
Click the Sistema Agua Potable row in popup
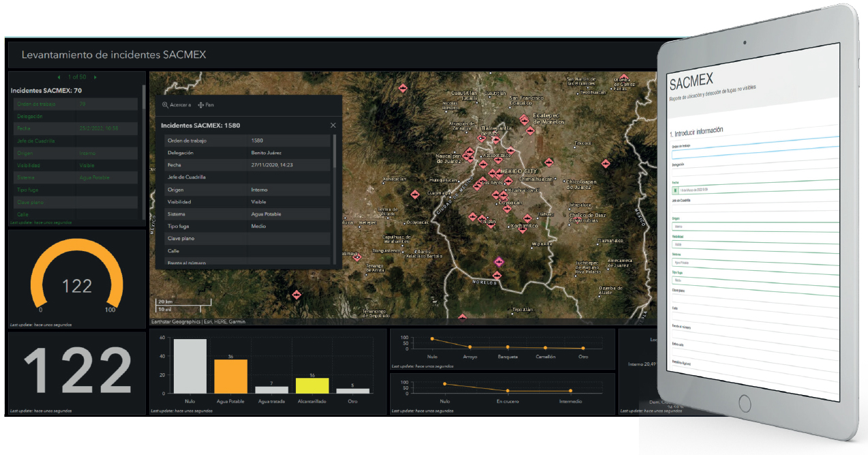point(248,214)
